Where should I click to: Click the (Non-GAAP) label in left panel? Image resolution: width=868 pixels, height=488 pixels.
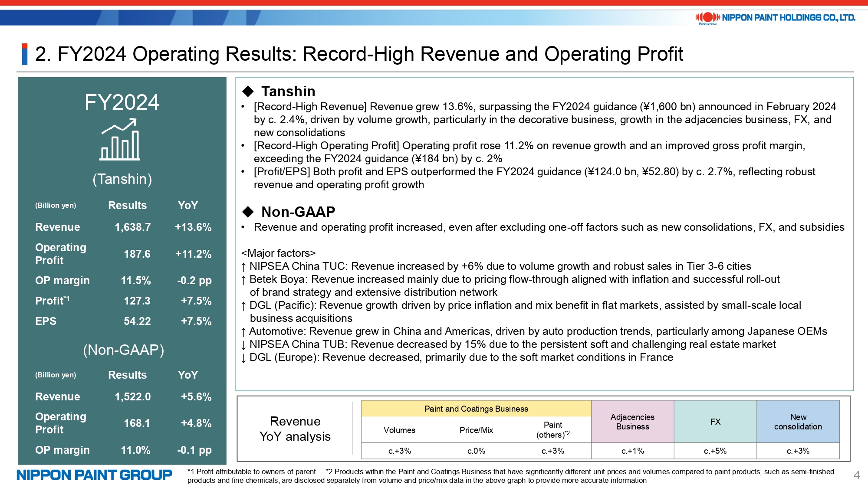pos(124,350)
